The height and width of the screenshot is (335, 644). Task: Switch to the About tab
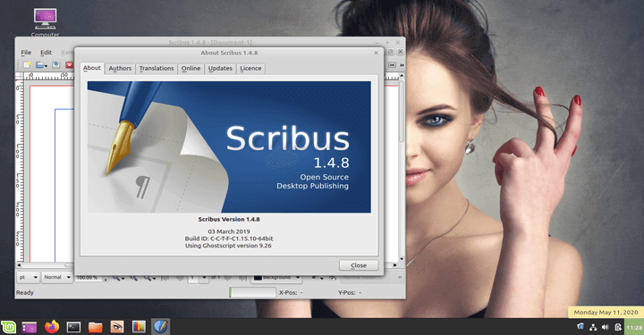[91, 68]
